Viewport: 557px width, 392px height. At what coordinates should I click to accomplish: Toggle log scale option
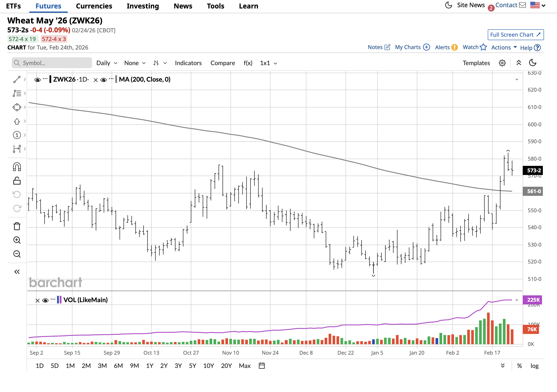(x=534, y=366)
